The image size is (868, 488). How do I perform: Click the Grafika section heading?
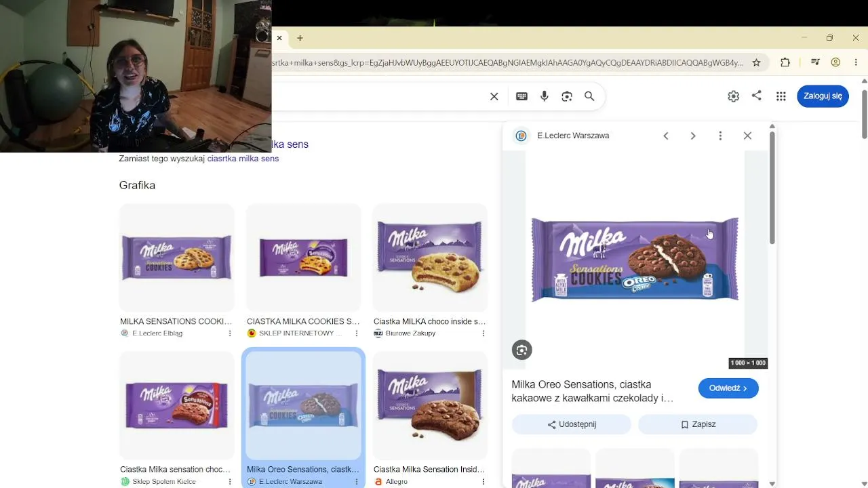coord(137,185)
